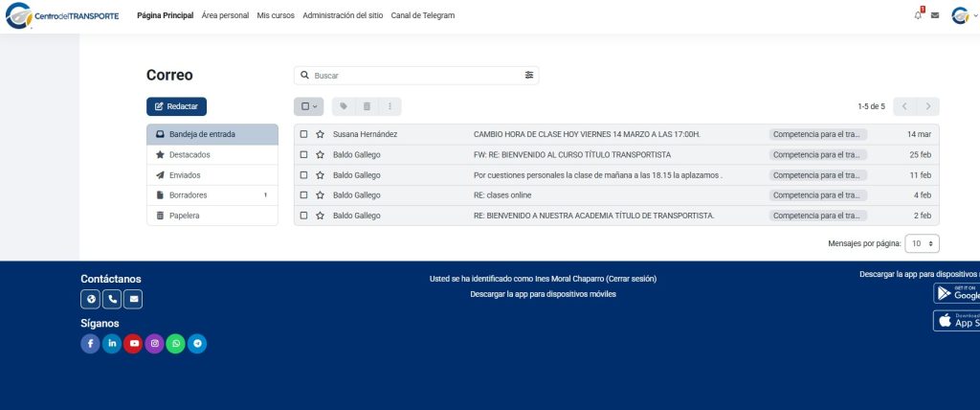Check the RE: clases online checkbox
This screenshot has height=410, width=980.
point(303,195)
